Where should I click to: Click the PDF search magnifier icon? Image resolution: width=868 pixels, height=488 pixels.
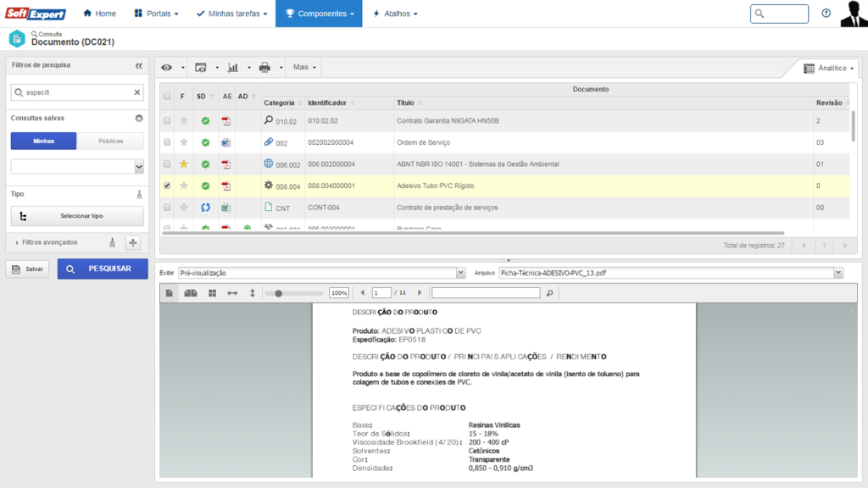[x=549, y=293]
